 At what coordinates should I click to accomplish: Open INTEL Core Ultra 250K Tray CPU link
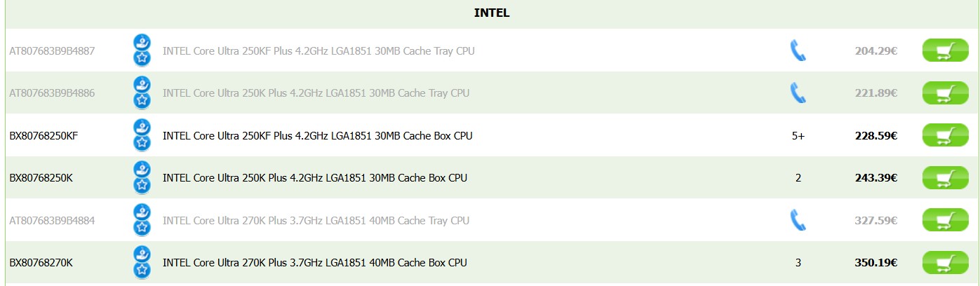point(316,93)
